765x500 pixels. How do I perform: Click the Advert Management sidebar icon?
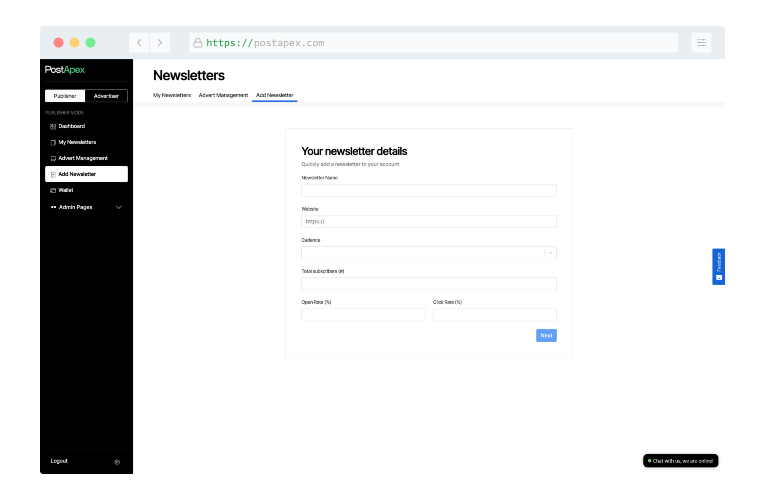tap(53, 158)
